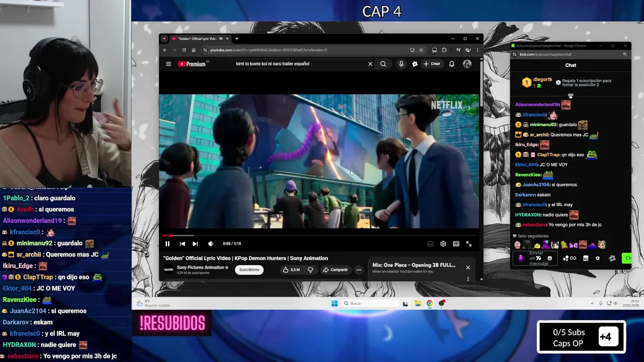Go back in Chrome YouTube window
644x362 pixels.
[165, 50]
